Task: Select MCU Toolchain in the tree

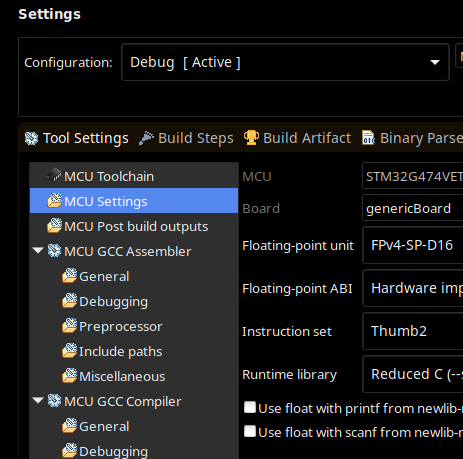Action: [x=109, y=177]
